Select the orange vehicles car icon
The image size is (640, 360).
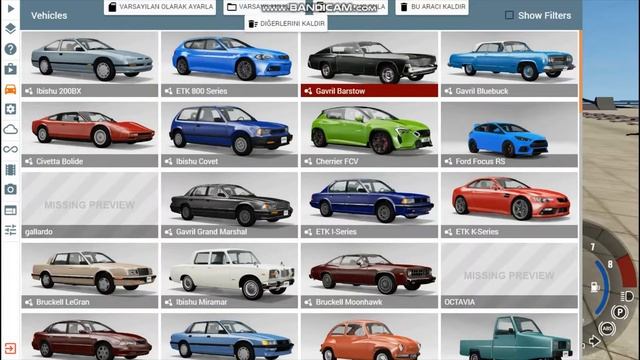(x=11, y=89)
